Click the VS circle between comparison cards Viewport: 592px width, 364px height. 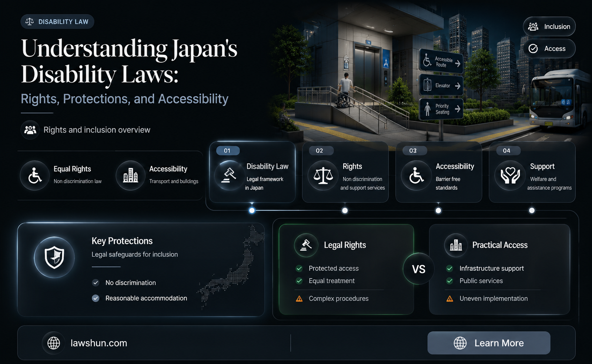(x=419, y=269)
